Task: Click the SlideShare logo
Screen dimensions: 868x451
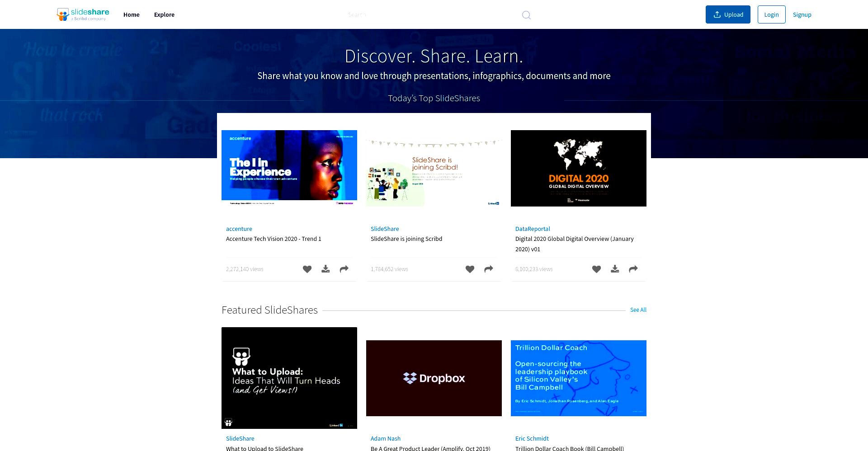Action: tap(83, 14)
